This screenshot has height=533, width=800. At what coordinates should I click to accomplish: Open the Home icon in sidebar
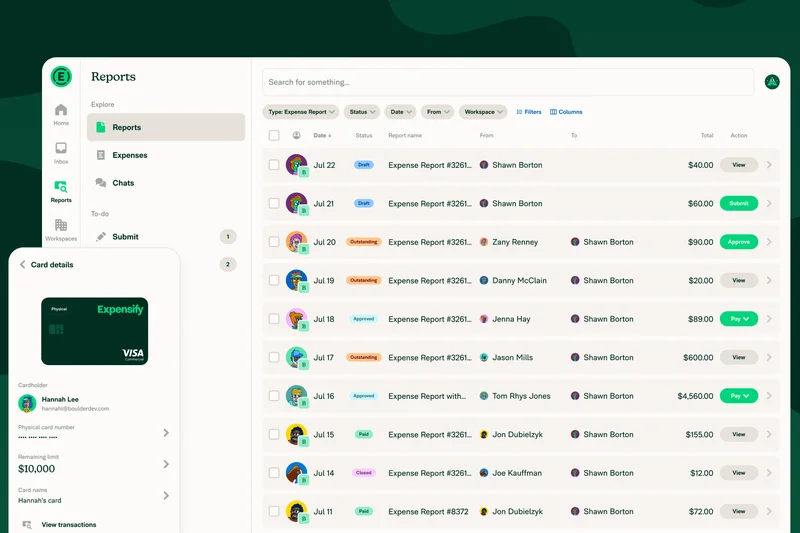(x=61, y=111)
